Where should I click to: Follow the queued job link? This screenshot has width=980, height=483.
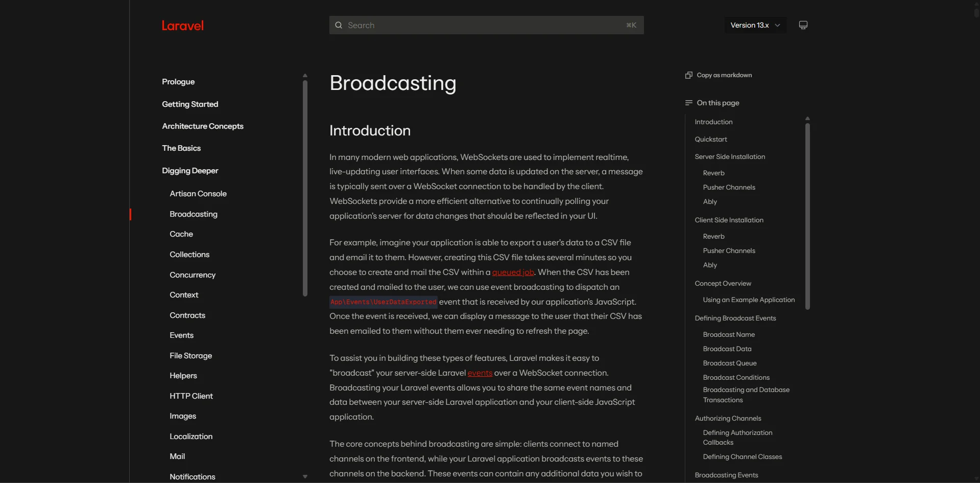tap(513, 272)
